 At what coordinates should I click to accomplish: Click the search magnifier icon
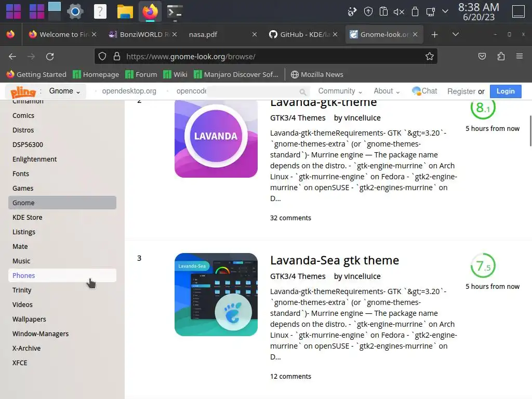coord(303,91)
